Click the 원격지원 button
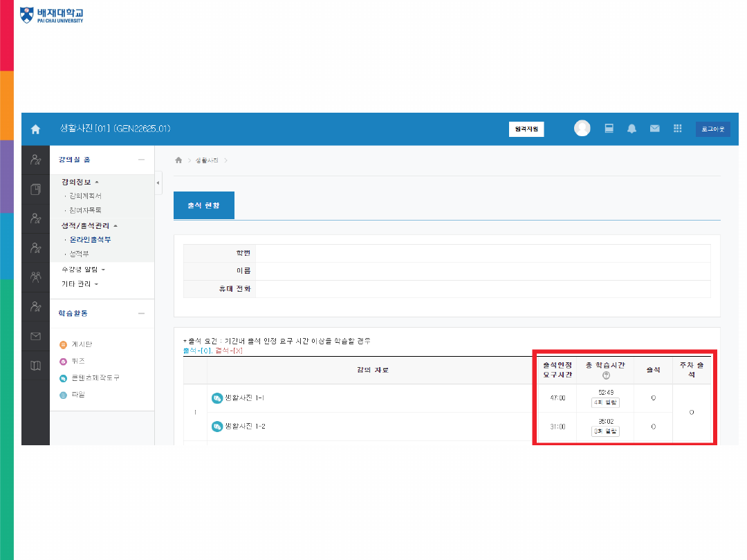747x560 pixels. click(x=526, y=129)
